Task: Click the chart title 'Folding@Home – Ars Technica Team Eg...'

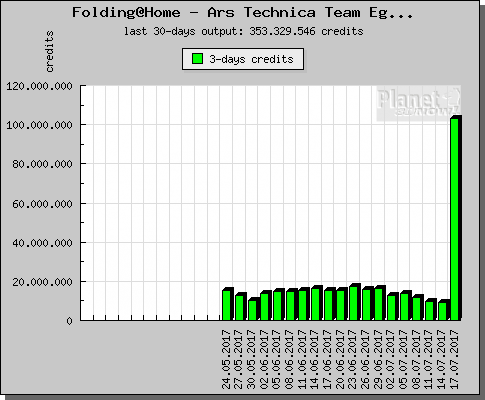Action: pyautogui.click(x=243, y=13)
